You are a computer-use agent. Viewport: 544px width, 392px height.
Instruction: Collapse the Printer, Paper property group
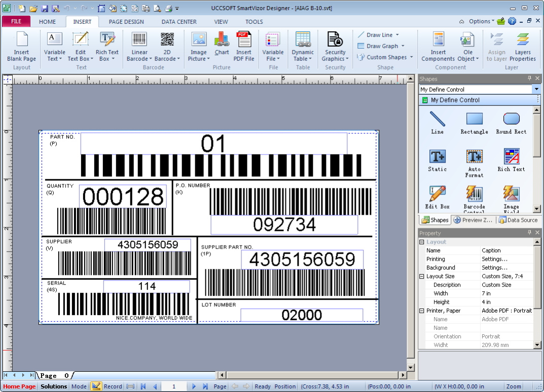[422, 311]
